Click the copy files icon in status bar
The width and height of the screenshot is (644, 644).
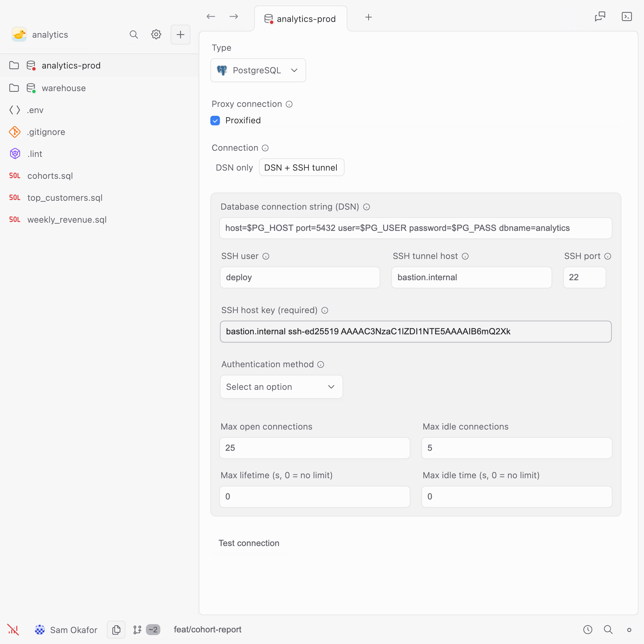coord(116,630)
